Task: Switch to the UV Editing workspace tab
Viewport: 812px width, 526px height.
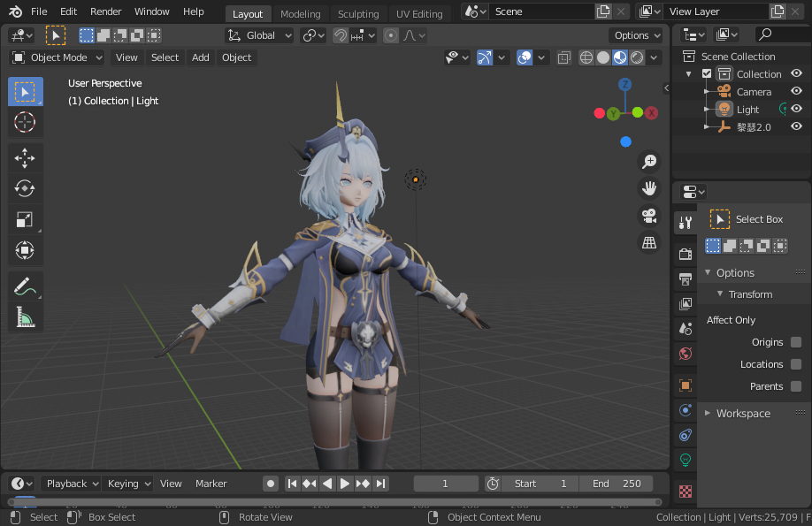Action: pos(419,14)
